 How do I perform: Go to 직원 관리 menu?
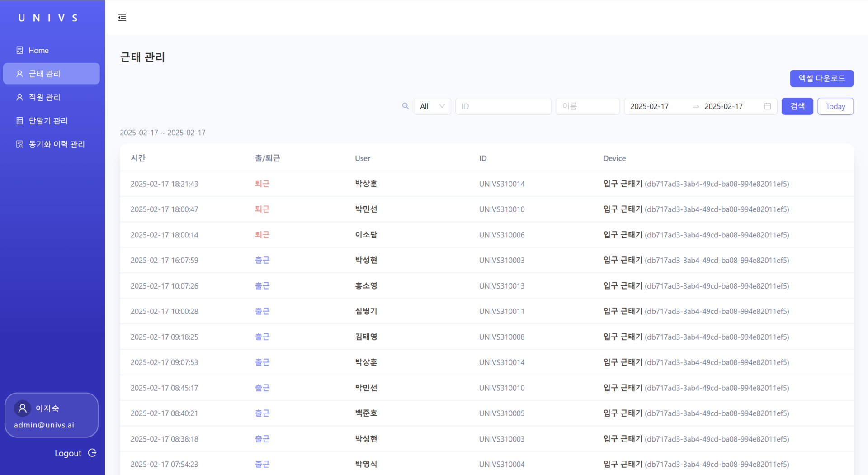(52, 97)
